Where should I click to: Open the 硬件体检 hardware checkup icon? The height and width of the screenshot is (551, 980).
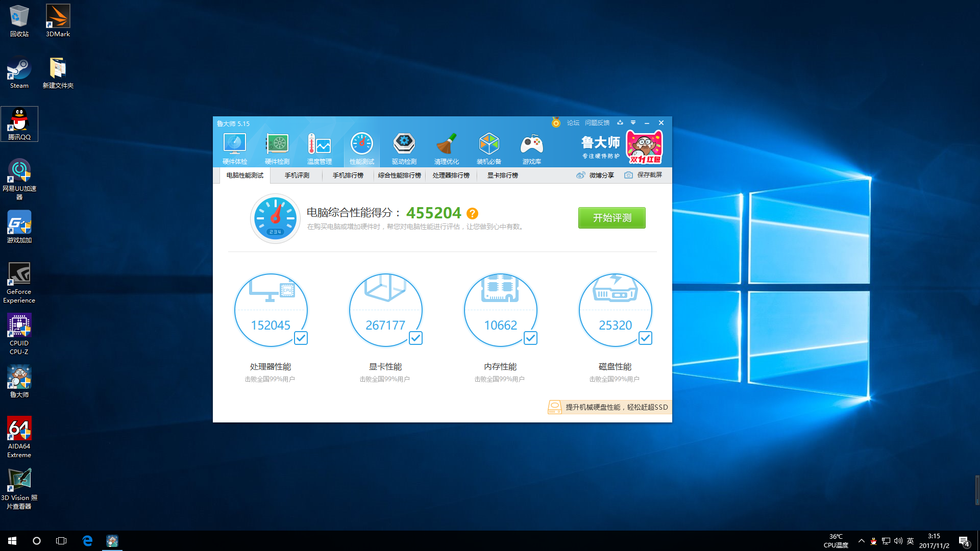(235, 148)
